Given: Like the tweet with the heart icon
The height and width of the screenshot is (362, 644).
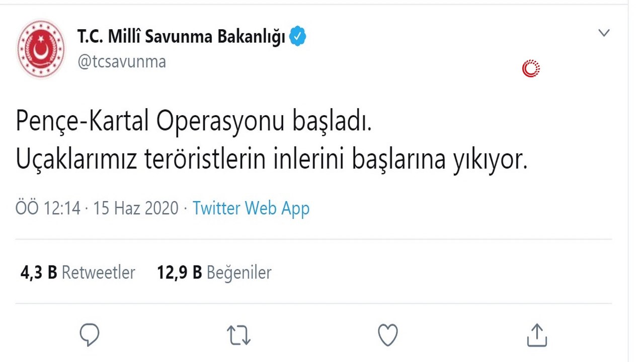Looking at the screenshot, I should tap(388, 335).
